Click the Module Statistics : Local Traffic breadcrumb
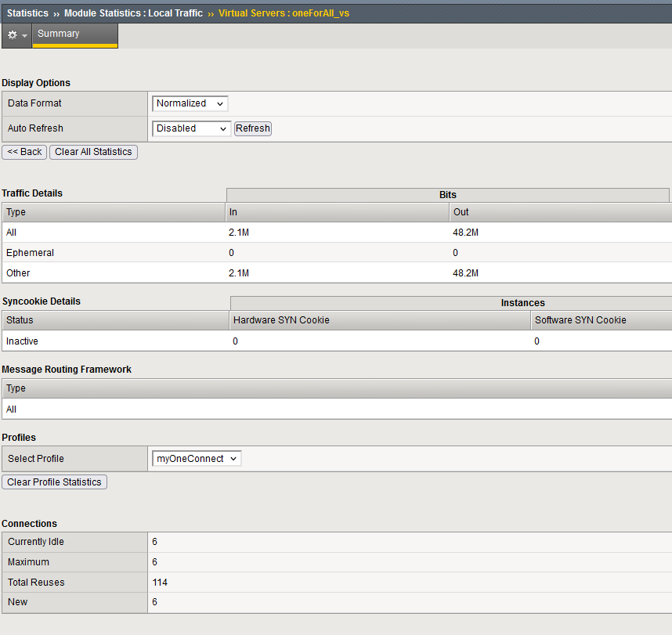This screenshot has width=672, height=635. [132, 13]
